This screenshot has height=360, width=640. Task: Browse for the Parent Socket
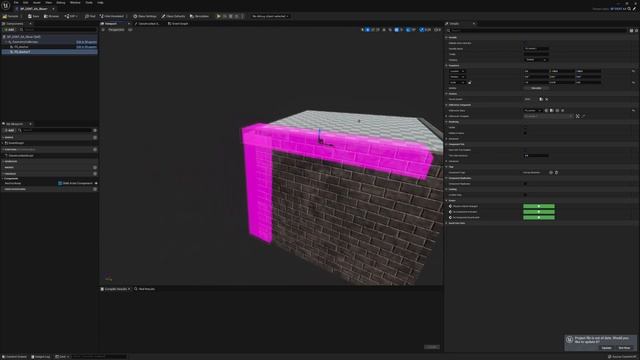541,99
